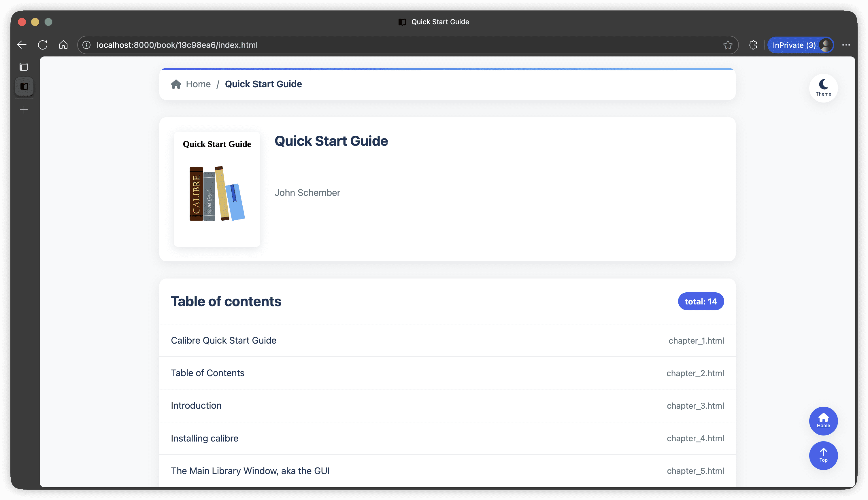Screen dimensions: 868x500
Task: Bookmark the page with the star icon
Action: pyautogui.click(x=728, y=45)
